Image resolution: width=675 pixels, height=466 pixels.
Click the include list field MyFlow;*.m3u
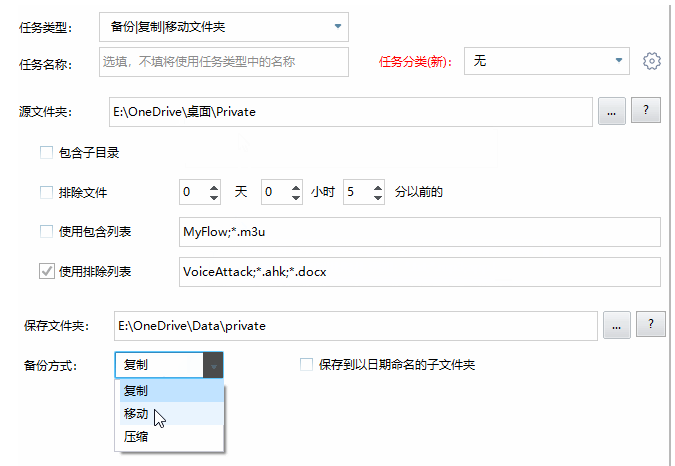420,232
